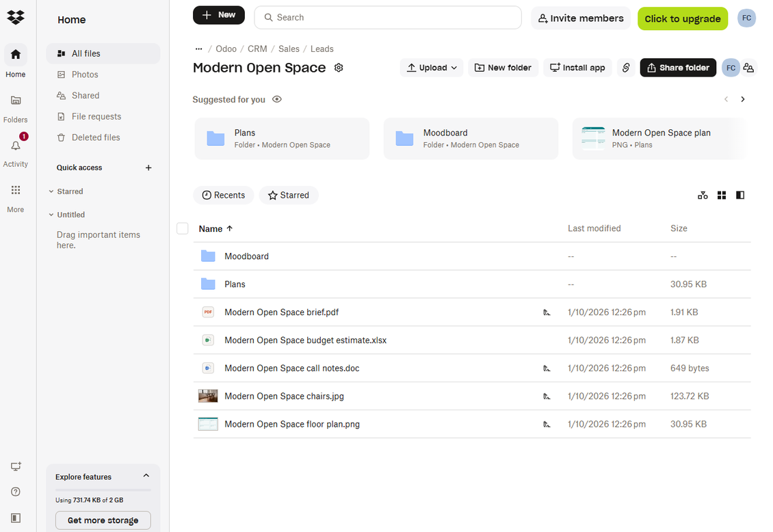
Task: Click Get more storage button
Action: click(103, 520)
